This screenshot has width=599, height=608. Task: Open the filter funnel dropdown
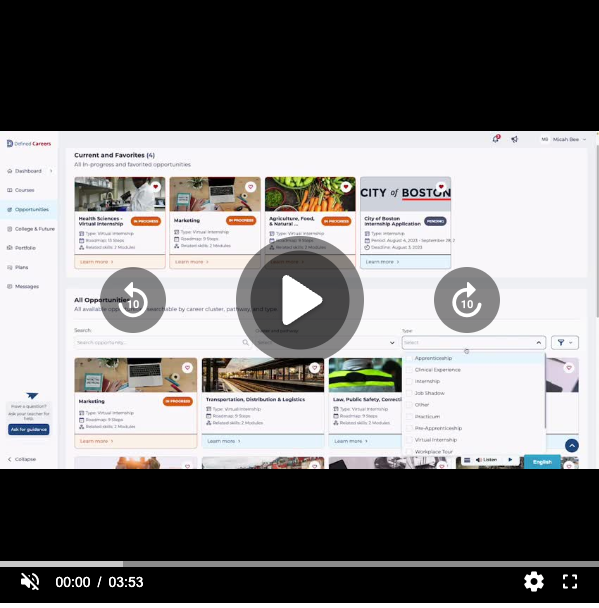point(565,342)
